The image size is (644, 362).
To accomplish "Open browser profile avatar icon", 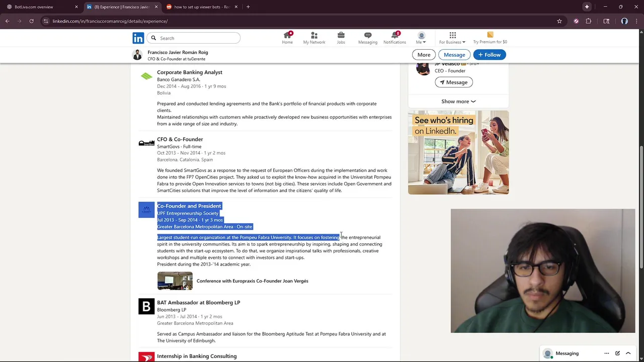I will [624, 21].
